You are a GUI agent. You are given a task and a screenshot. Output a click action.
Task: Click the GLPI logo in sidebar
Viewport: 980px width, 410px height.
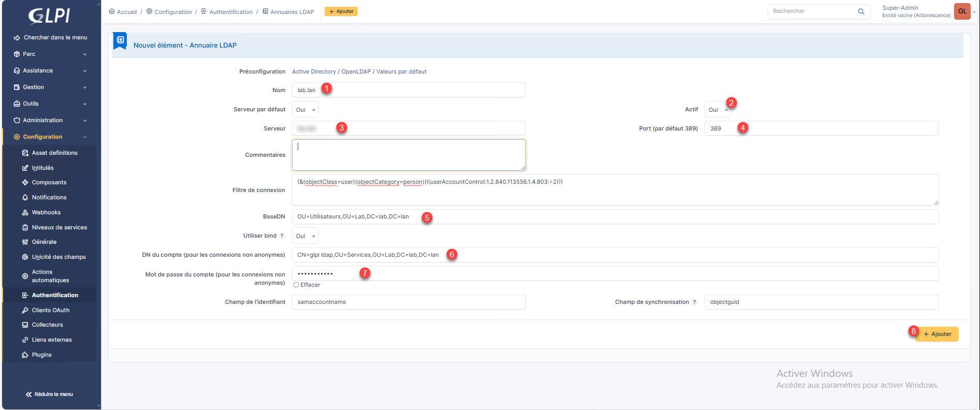point(49,16)
